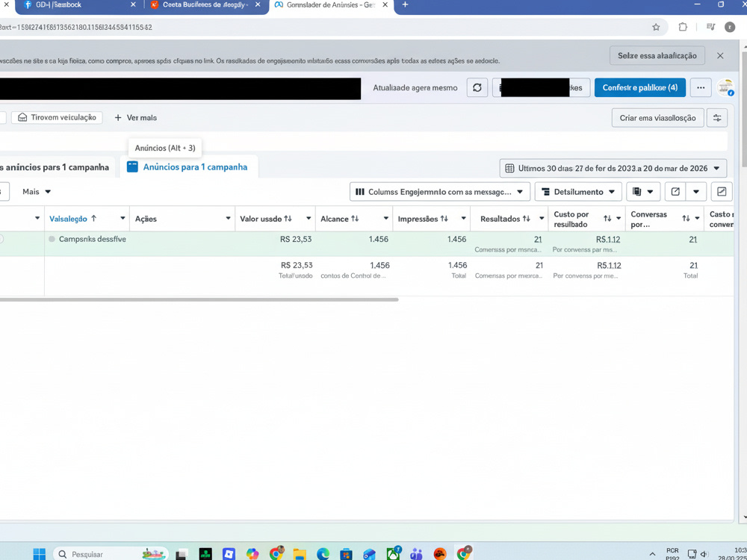Screen dimensions: 747x560
Task: Bookmark page with the star icon
Action: (656, 27)
